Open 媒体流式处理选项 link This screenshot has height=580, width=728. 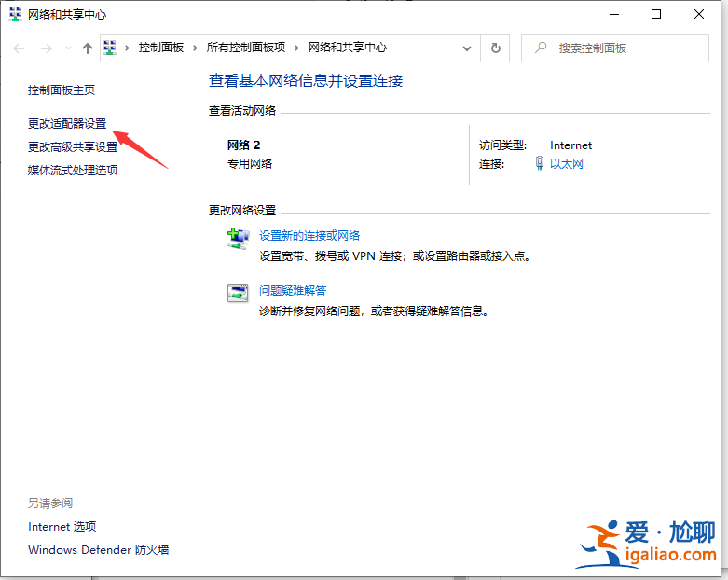[73, 170]
